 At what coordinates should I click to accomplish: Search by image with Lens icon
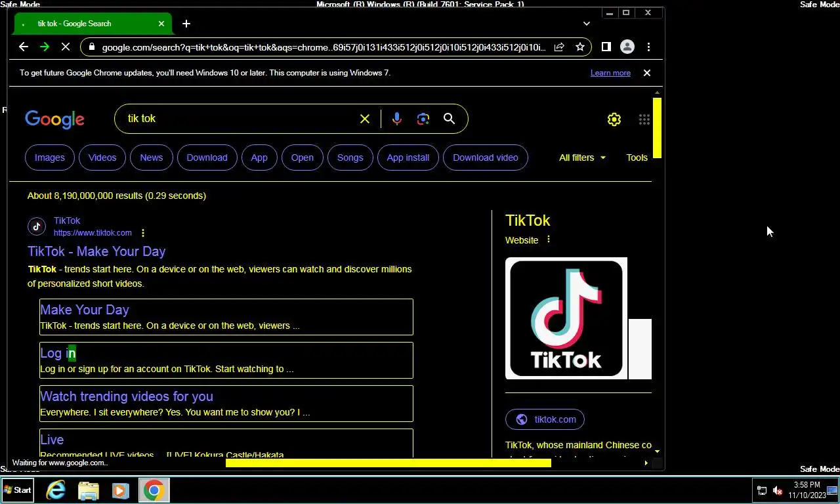(423, 119)
